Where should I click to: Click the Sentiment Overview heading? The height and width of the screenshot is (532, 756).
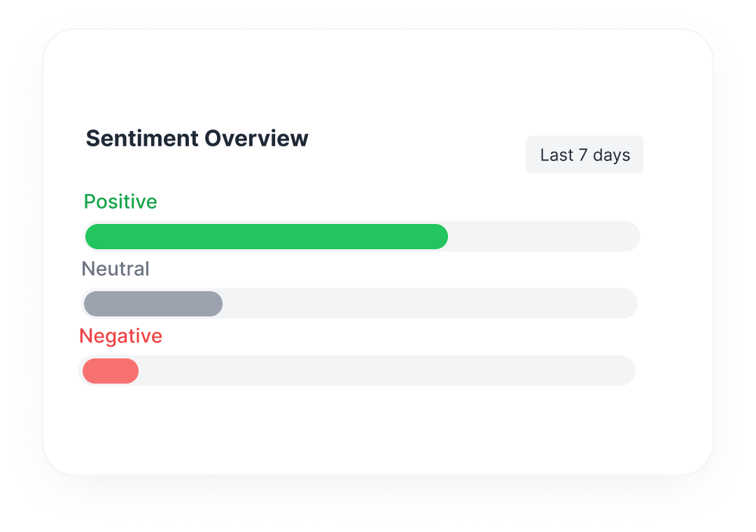coord(197,139)
